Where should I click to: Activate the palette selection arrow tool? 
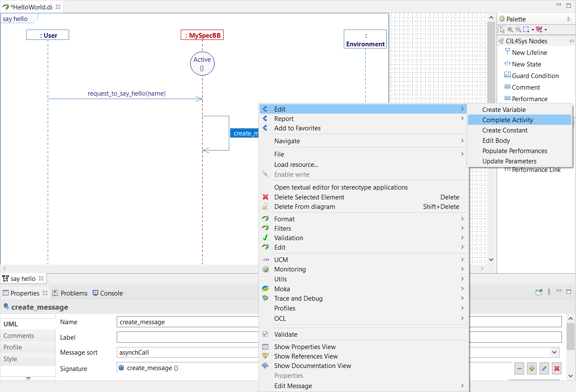click(x=502, y=30)
